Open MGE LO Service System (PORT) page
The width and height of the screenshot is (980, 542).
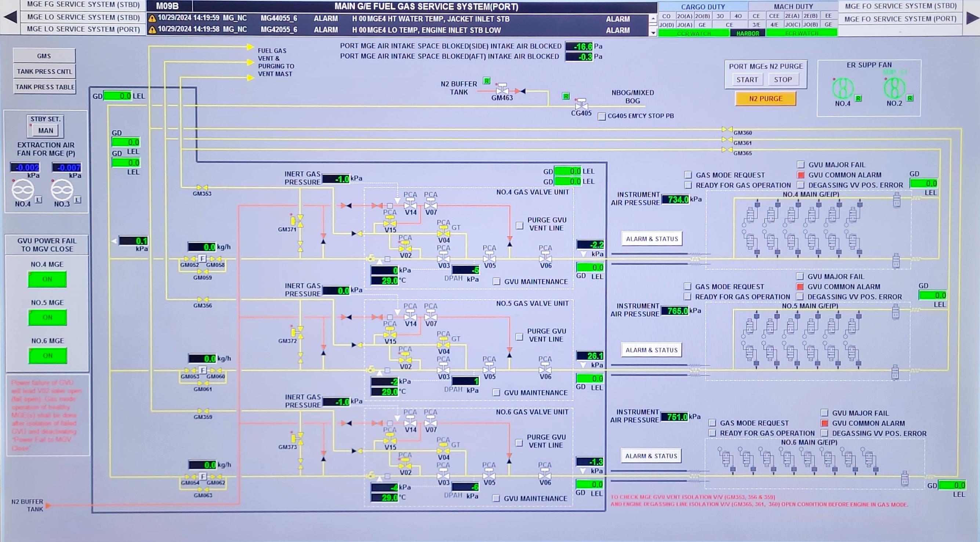(83, 29)
